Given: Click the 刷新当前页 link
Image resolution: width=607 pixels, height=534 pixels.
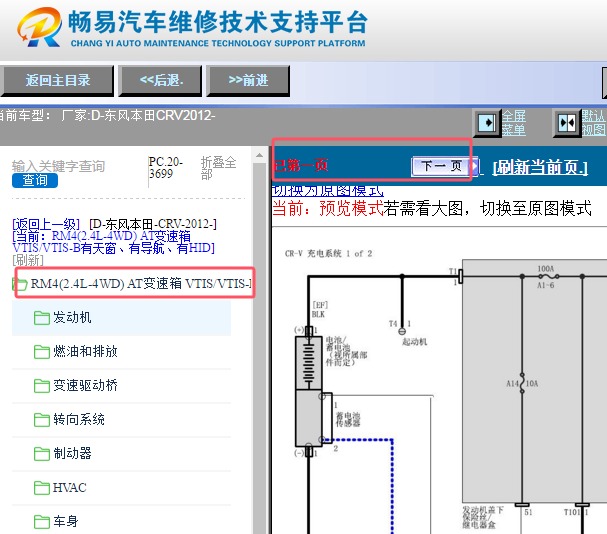Looking at the screenshot, I should click(x=540, y=167).
